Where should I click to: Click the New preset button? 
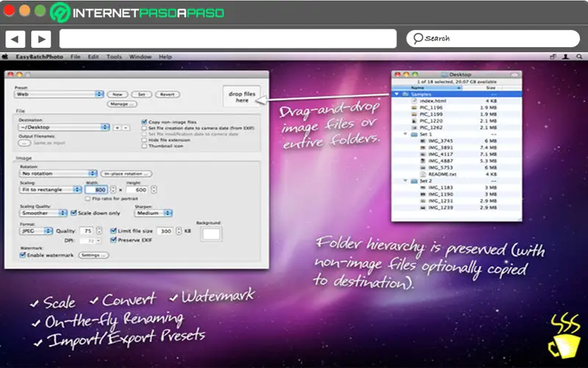pos(118,94)
